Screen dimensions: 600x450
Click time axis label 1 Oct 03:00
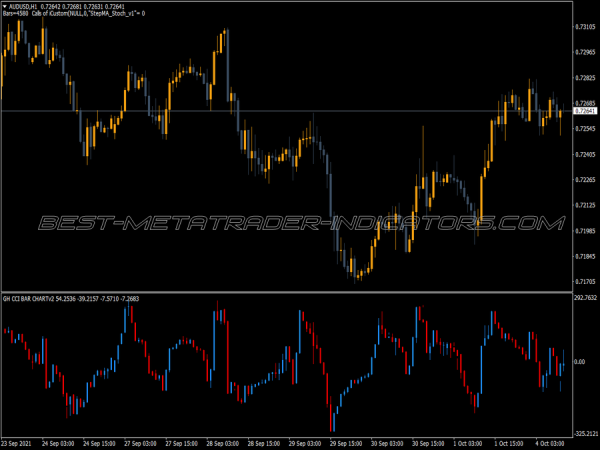(x=468, y=443)
